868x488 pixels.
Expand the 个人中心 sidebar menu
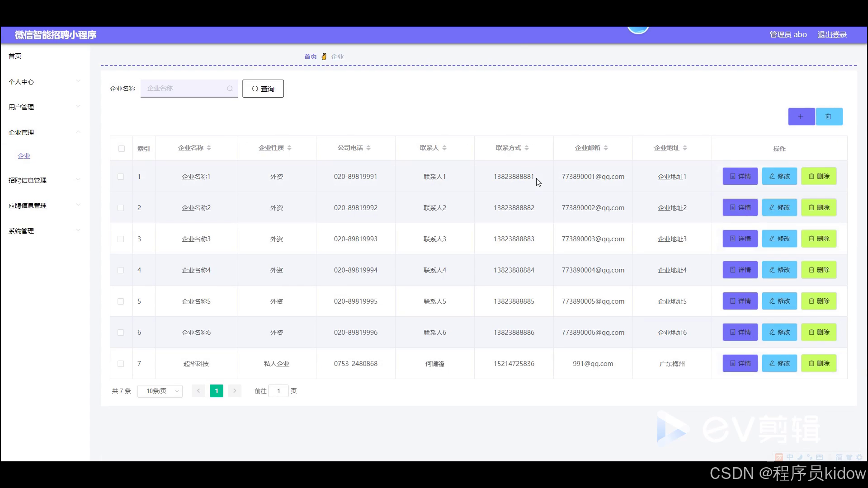45,82
